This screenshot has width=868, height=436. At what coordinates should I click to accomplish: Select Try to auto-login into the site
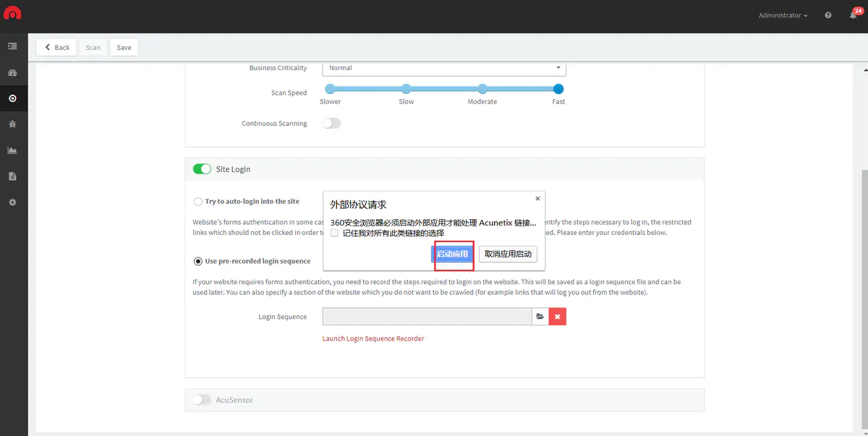click(198, 202)
